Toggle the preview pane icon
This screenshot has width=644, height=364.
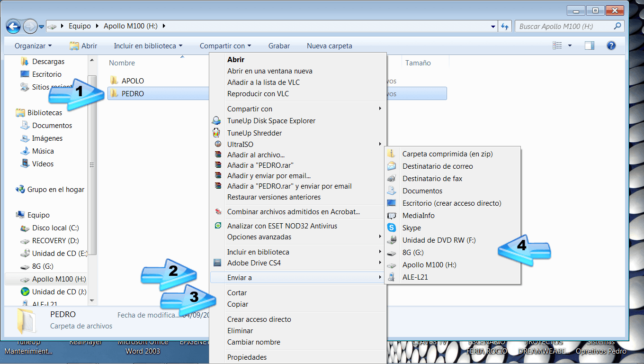coord(589,45)
